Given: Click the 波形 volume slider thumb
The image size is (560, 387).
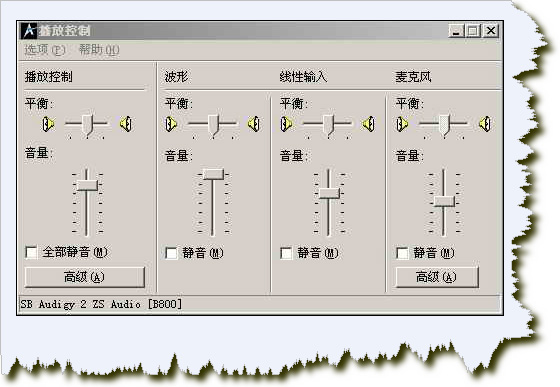Looking at the screenshot, I should pos(213,174).
